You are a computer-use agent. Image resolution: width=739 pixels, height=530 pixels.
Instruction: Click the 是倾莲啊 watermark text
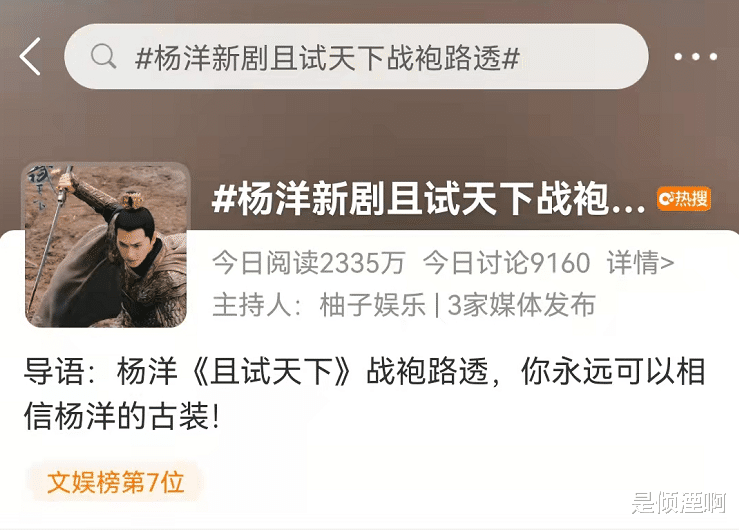(679, 502)
